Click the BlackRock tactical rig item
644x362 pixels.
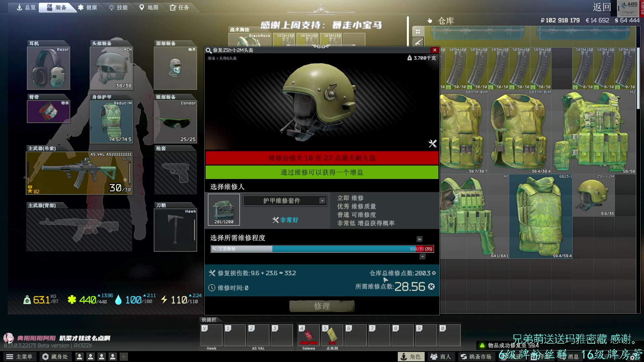(250, 40)
